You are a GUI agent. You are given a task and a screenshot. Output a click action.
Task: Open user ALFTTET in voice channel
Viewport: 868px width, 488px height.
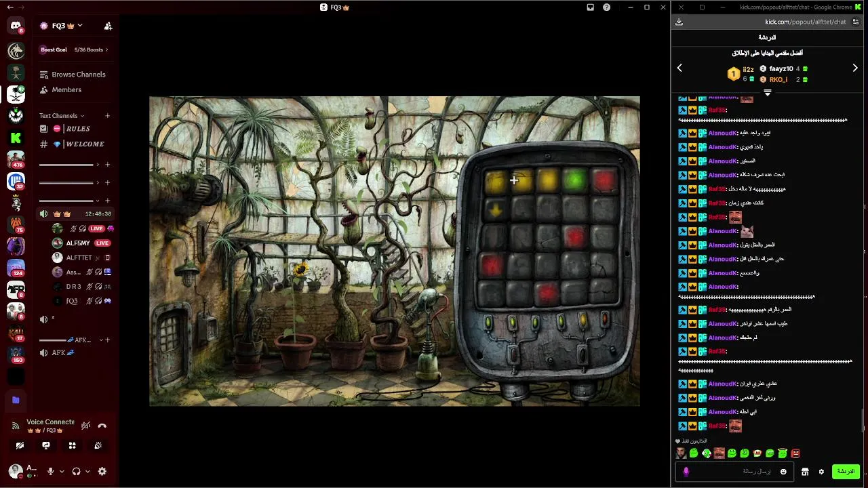coord(81,258)
